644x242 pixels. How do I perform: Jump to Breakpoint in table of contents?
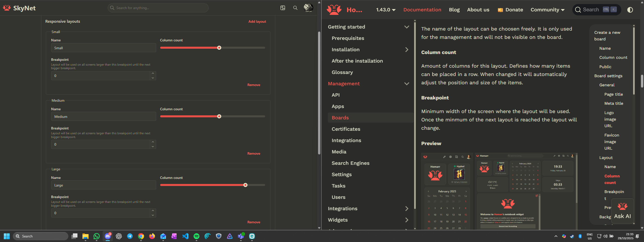point(614,195)
